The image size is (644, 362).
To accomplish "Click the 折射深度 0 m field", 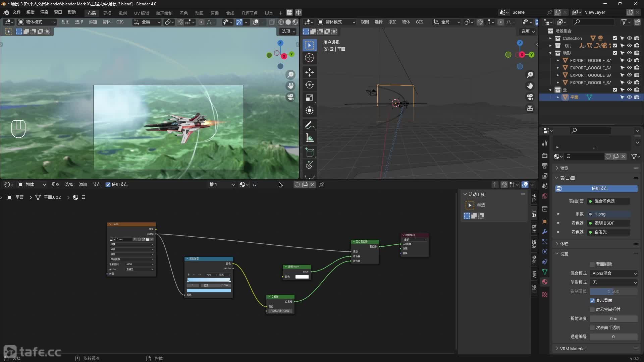I will pos(614,318).
